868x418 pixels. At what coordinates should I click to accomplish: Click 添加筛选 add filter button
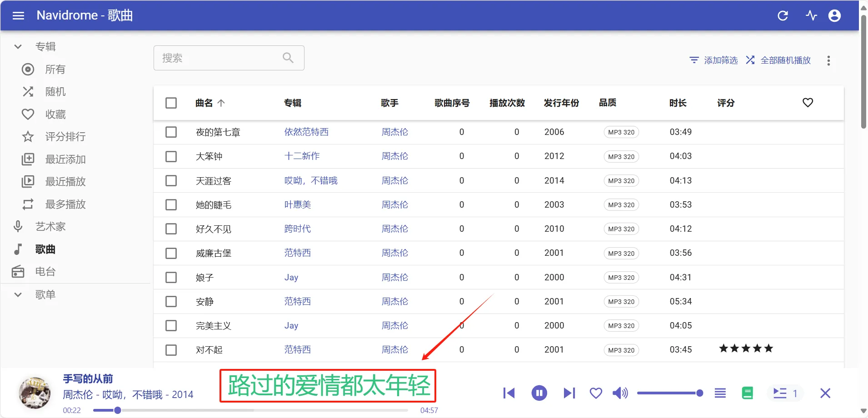tap(713, 60)
